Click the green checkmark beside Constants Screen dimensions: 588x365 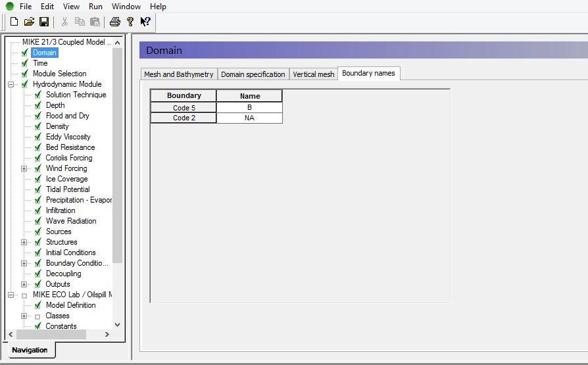(x=38, y=326)
